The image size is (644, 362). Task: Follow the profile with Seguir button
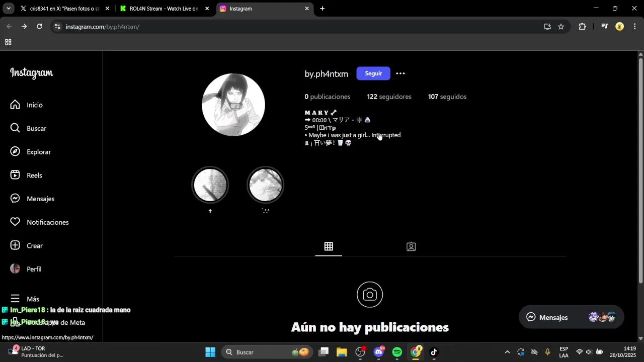[373, 73]
